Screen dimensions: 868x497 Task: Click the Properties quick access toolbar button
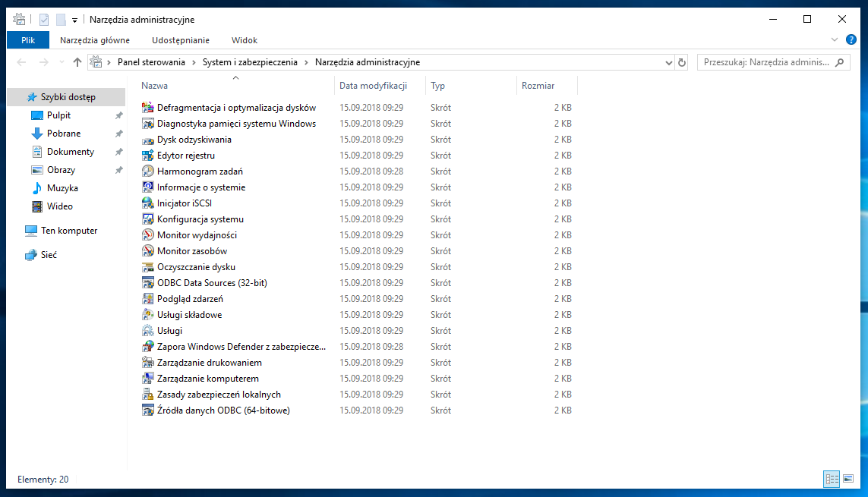tap(44, 20)
